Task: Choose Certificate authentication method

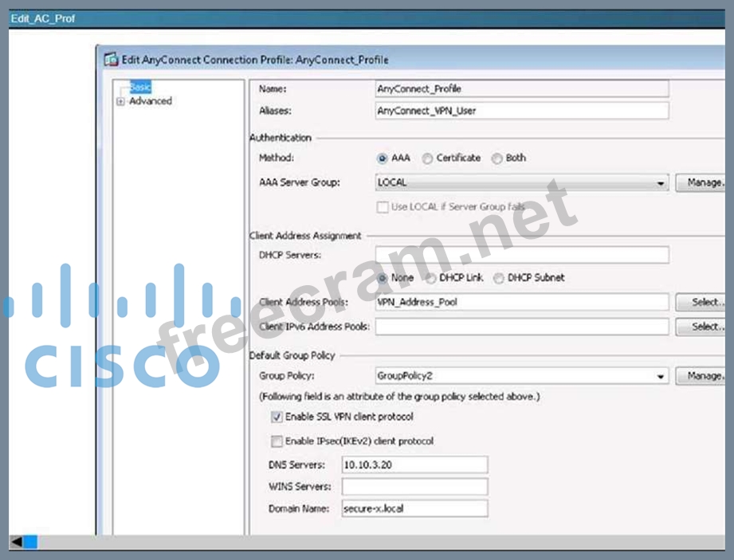Action: coord(427,159)
